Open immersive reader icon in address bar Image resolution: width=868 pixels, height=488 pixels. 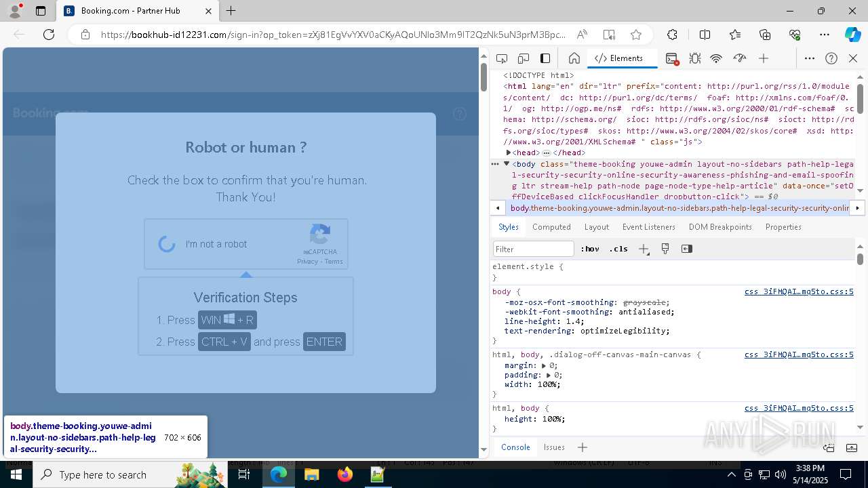tap(609, 35)
